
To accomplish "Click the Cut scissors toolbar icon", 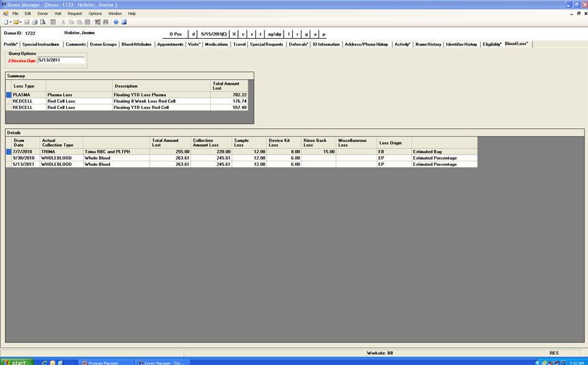I will 63,22.
